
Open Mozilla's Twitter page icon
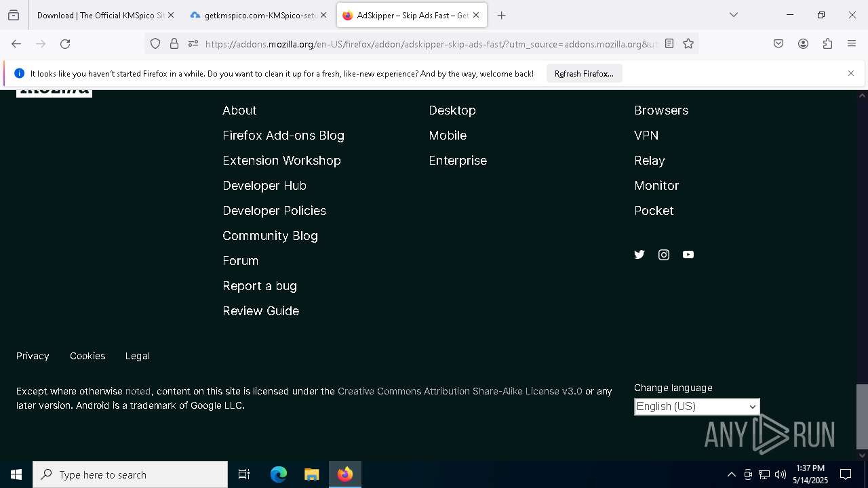point(639,255)
